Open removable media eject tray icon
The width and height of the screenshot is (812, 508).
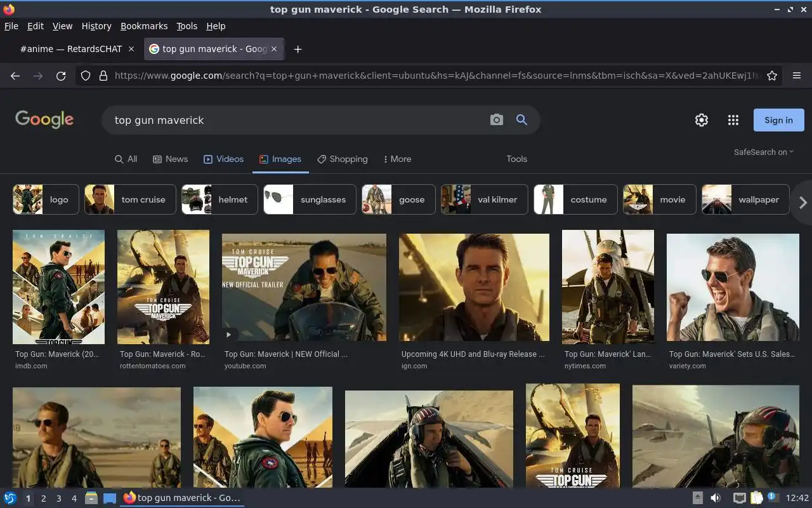coord(698,498)
